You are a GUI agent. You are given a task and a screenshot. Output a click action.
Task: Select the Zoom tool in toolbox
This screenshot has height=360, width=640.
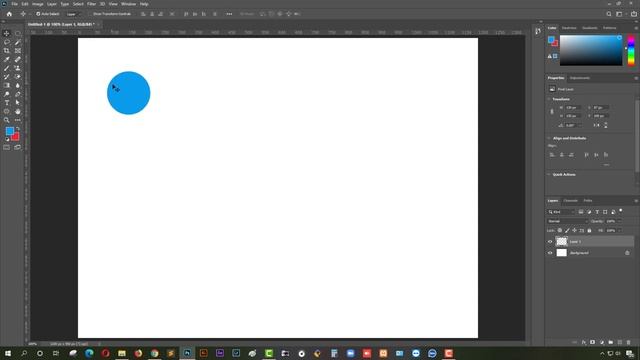click(7, 120)
